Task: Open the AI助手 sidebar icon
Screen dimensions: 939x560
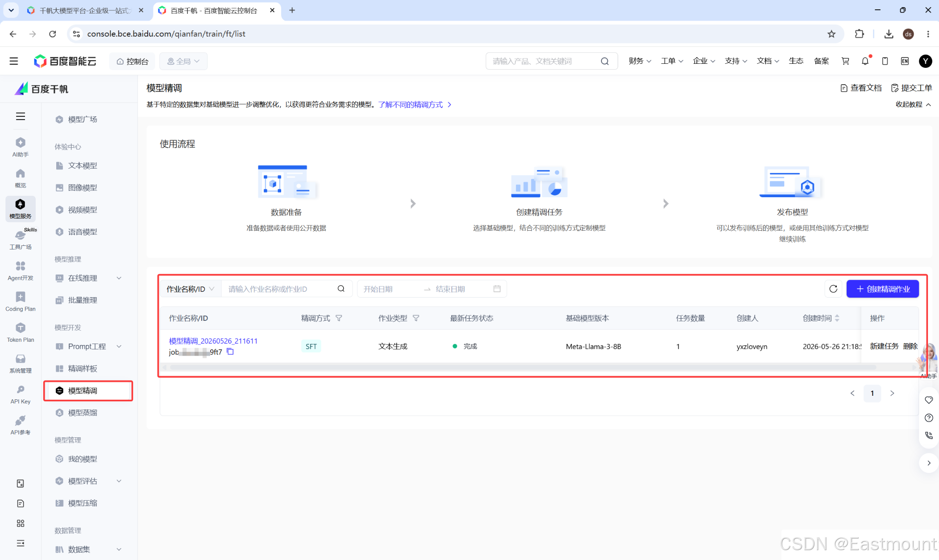Action: 20,147
